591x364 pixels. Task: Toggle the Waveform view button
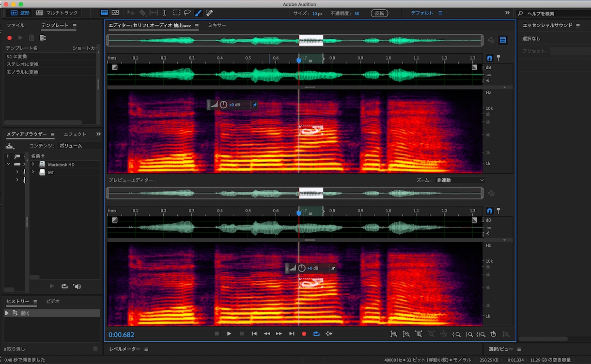pyautogui.click(x=20, y=13)
